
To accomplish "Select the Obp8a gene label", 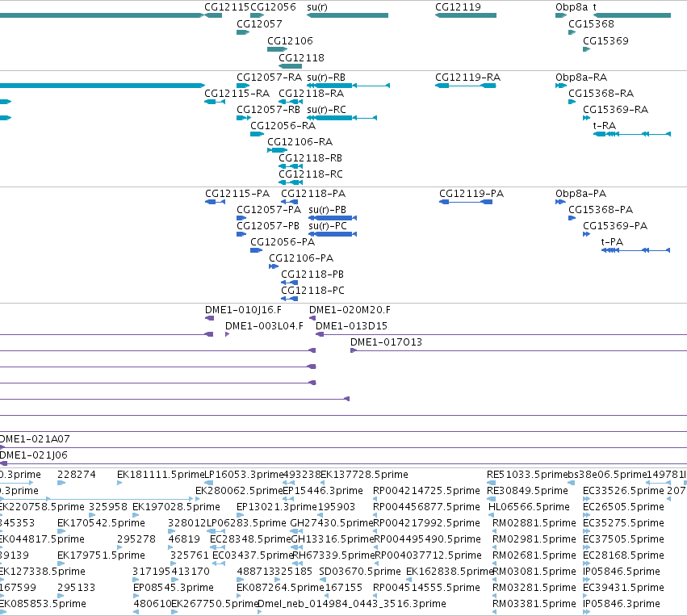I will point(572,7).
